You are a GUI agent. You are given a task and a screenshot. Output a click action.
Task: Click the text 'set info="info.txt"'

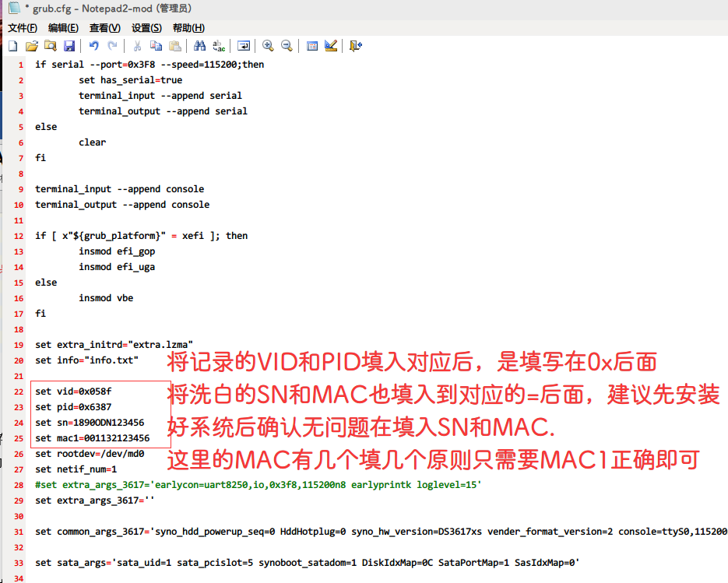click(87, 360)
